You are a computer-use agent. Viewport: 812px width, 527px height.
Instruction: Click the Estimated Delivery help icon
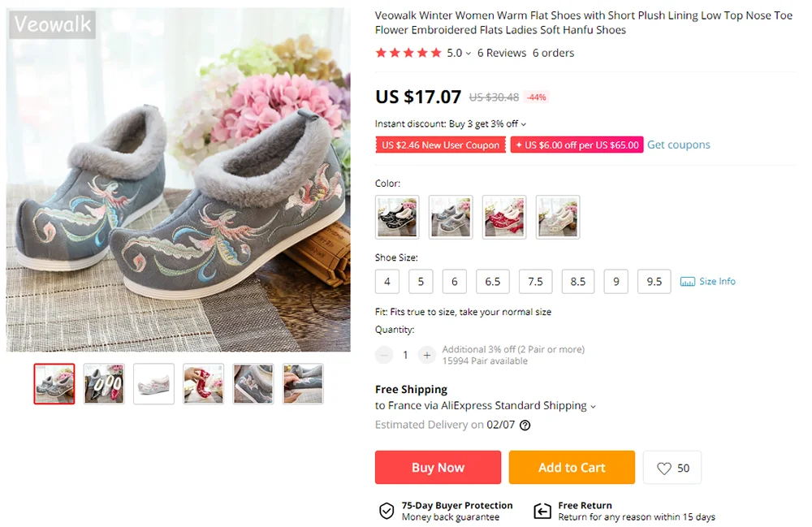coord(525,425)
